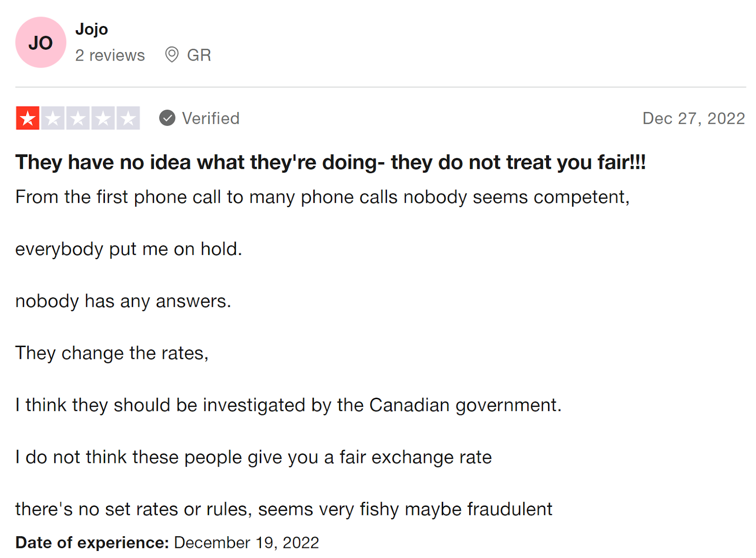Click the pink JO avatar circle
This screenshot has height=558, width=756.
coord(41,43)
